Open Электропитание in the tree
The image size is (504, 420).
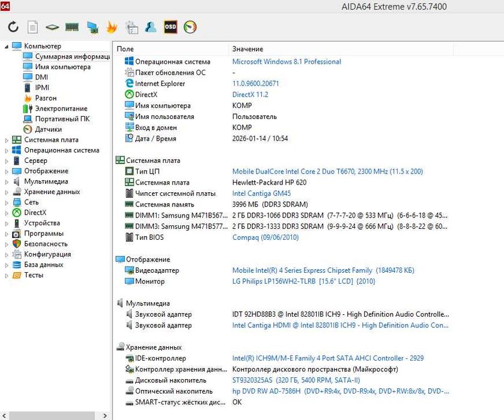(x=61, y=108)
